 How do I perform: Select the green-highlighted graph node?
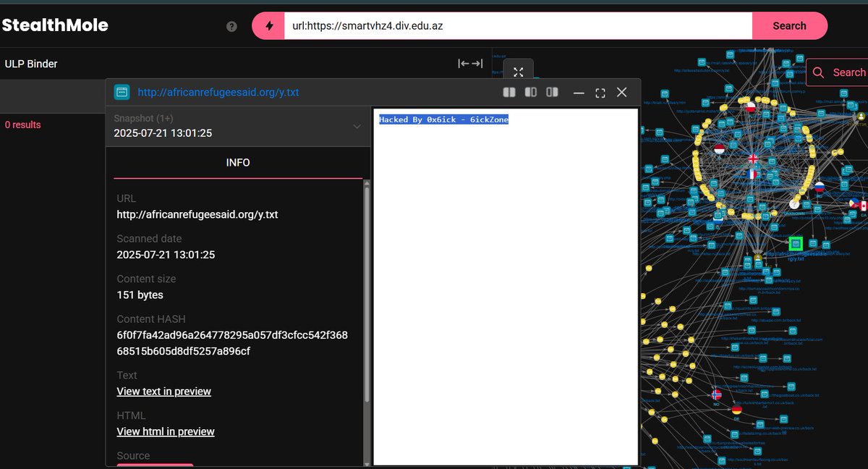coord(796,245)
